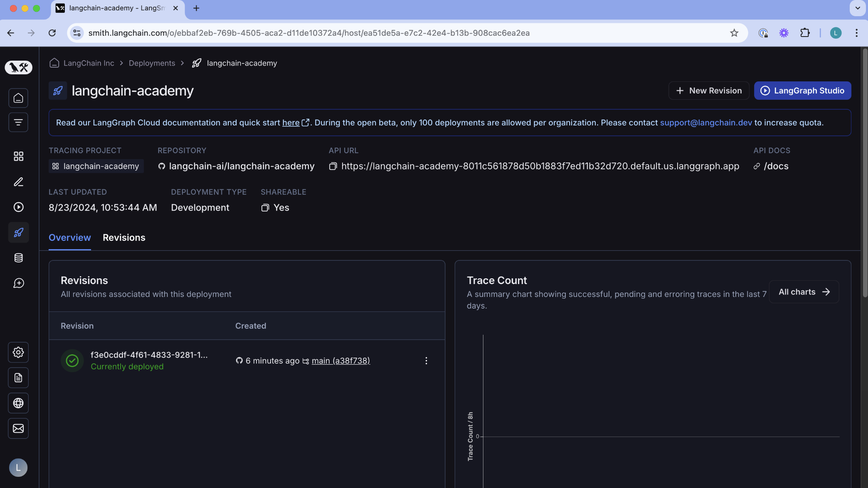This screenshot has height=488, width=868.
Task: Click the mail envelope icon in the sidebar
Action: (18, 428)
